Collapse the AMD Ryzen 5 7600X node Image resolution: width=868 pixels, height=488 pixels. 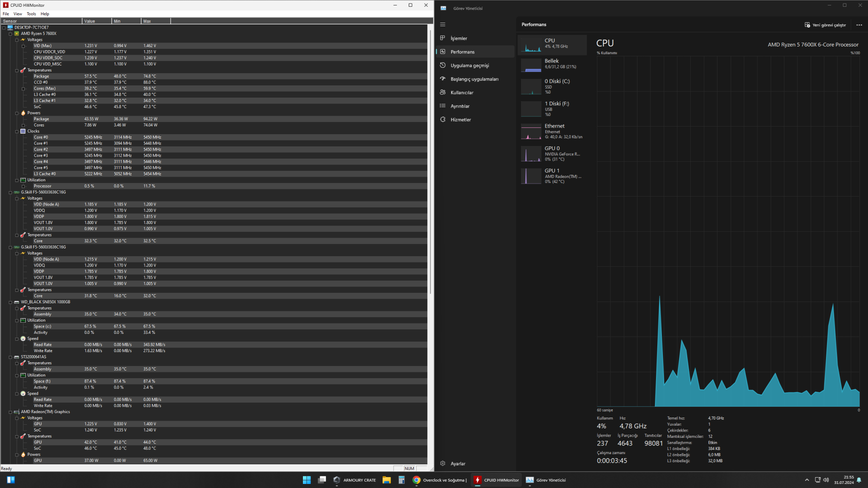point(10,34)
